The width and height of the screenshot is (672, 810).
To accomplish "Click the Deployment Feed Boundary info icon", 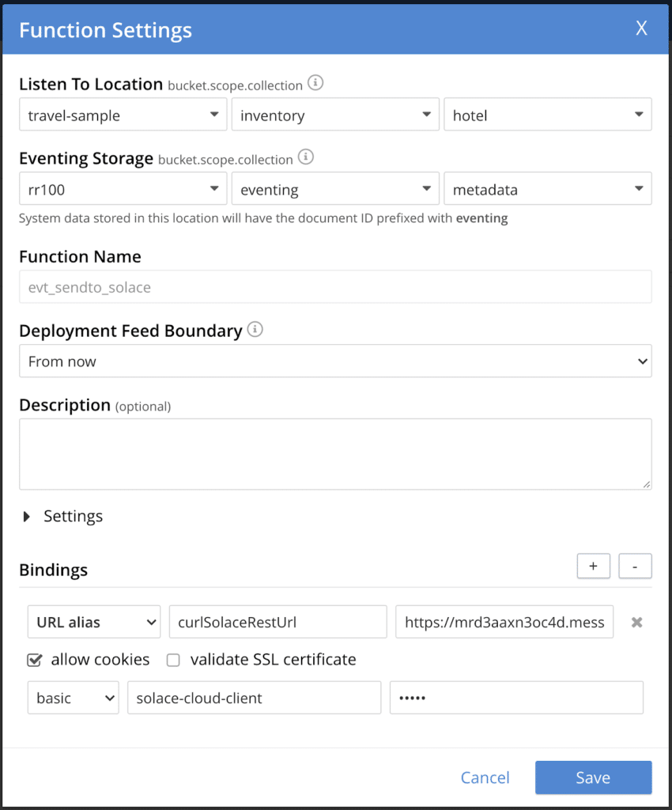I will click(x=255, y=330).
